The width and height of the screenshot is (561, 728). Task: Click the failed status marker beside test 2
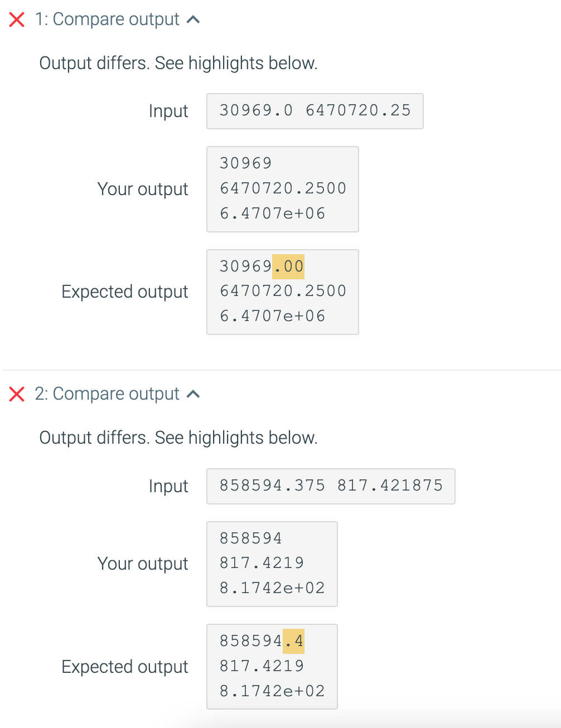(x=17, y=394)
